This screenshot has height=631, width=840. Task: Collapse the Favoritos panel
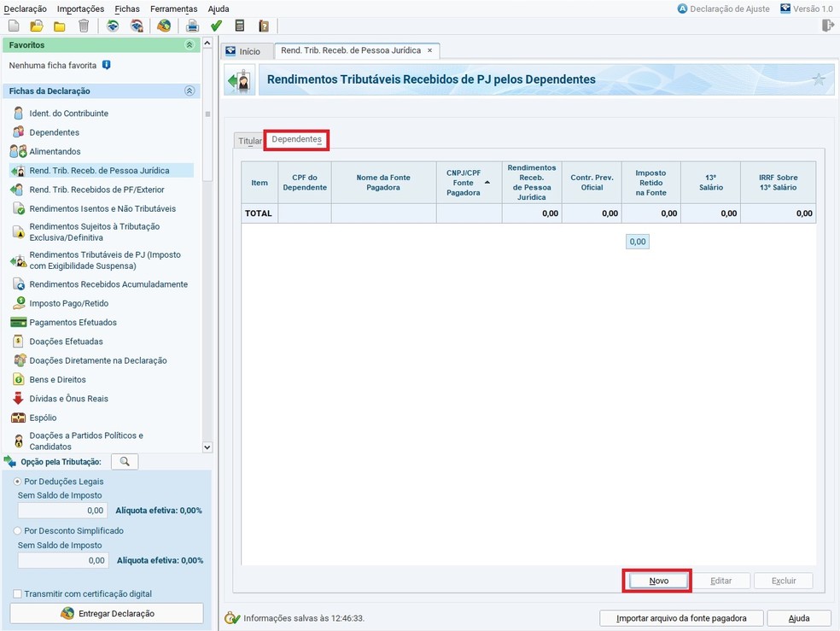[x=190, y=45]
